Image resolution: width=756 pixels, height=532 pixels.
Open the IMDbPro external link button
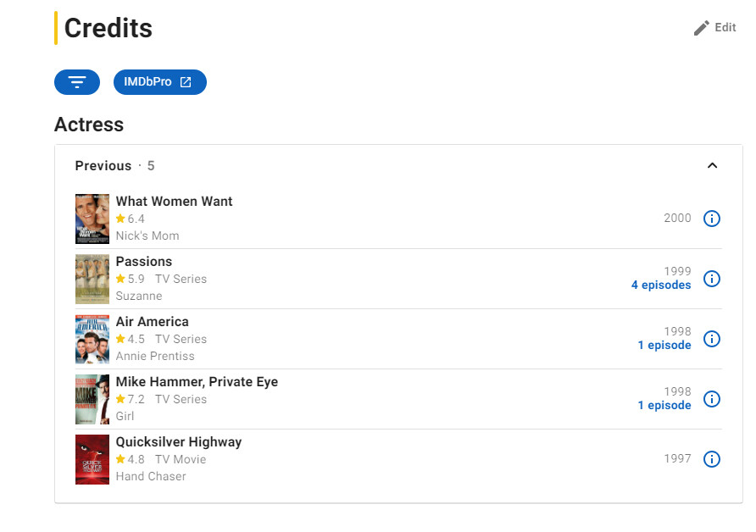tap(160, 82)
